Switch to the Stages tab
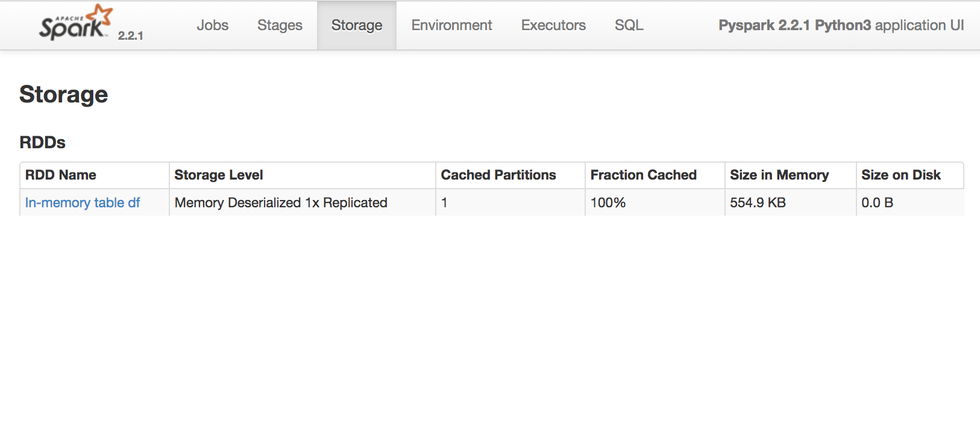 click(280, 25)
